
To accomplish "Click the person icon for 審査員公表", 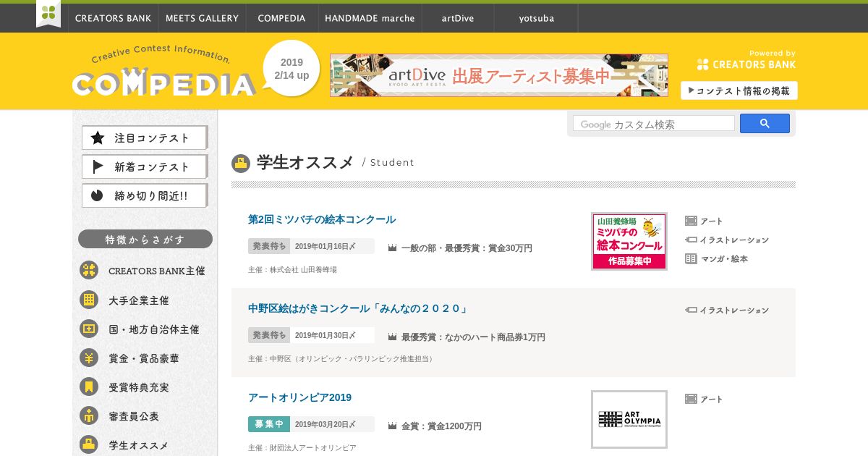I will 89,415.
